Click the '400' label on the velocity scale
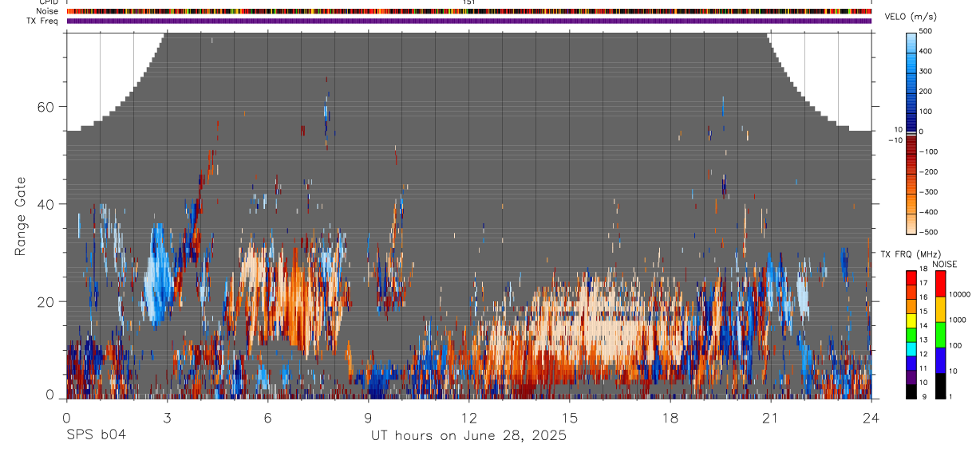Image resolution: width=980 pixels, height=452 pixels. pos(926,51)
